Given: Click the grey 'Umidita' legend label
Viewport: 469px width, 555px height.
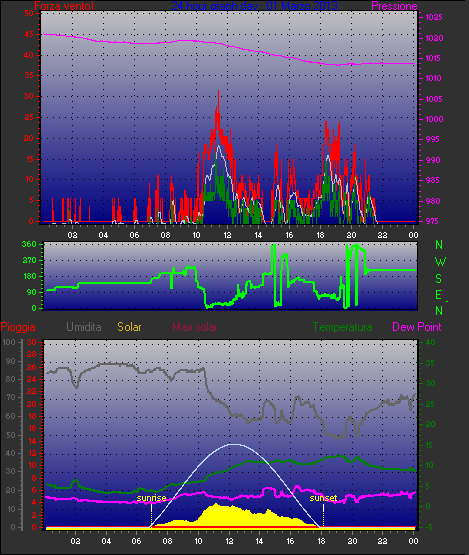Looking at the screenshot, I should [84, 327].
